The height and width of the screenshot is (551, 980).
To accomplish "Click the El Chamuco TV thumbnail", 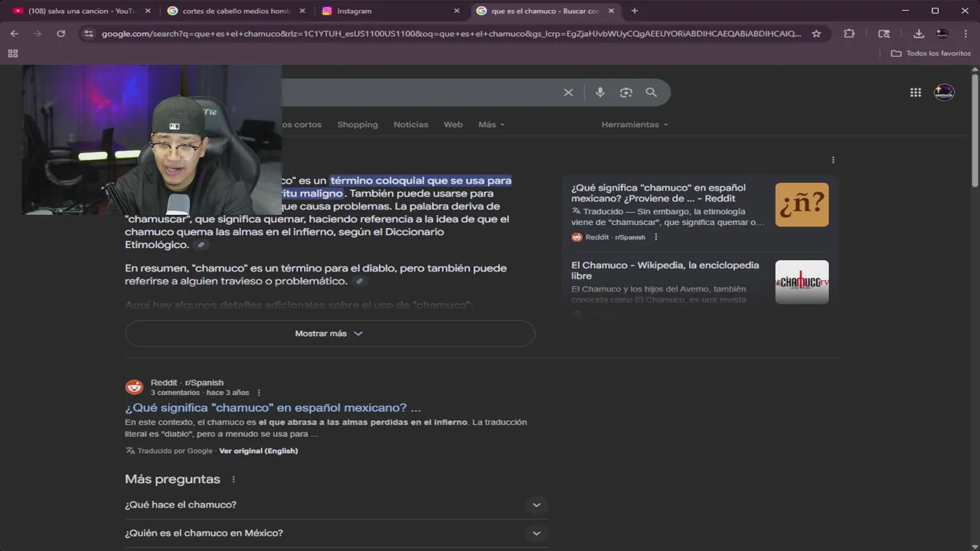I will click(802, 282).
